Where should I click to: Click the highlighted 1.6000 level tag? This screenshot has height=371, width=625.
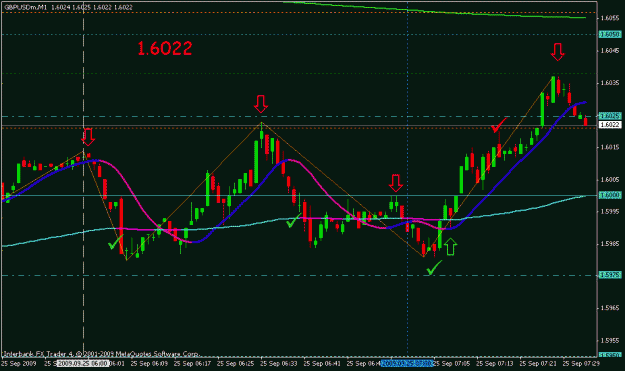point(610,195)
